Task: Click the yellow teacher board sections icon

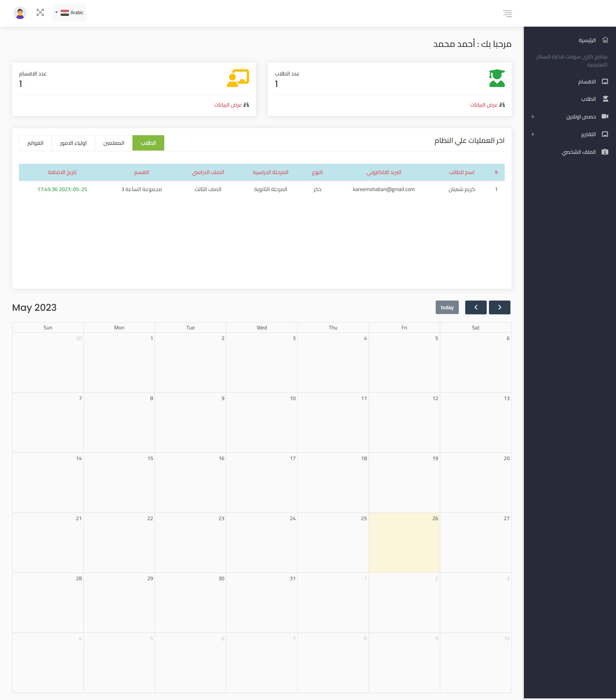Action: pos(238,78)
